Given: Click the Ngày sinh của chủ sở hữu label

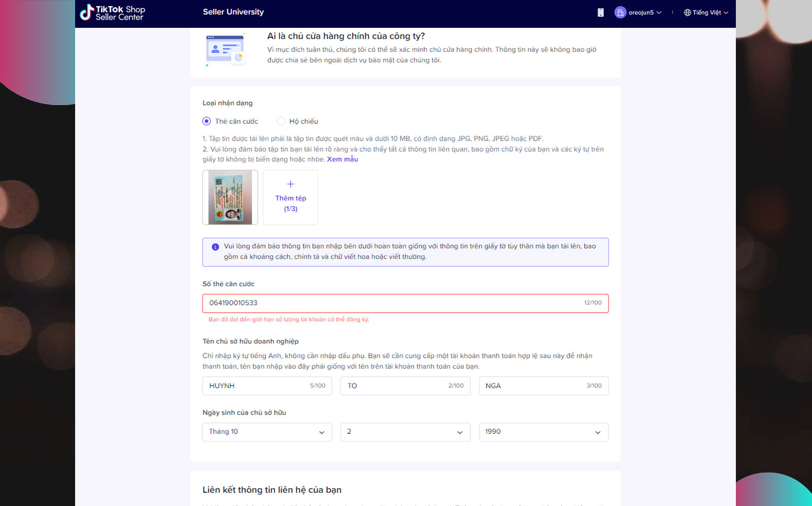Looking at the screenshot, I should coord(244,413).
